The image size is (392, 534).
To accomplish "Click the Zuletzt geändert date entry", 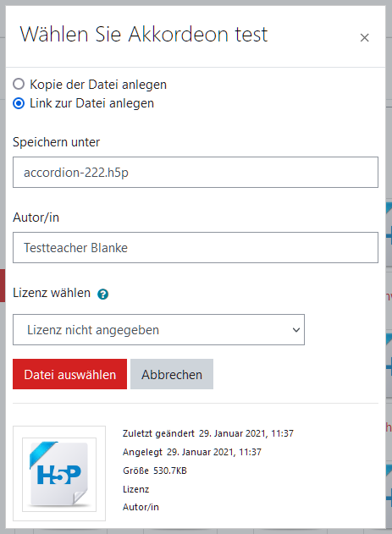I will (208, 433).
